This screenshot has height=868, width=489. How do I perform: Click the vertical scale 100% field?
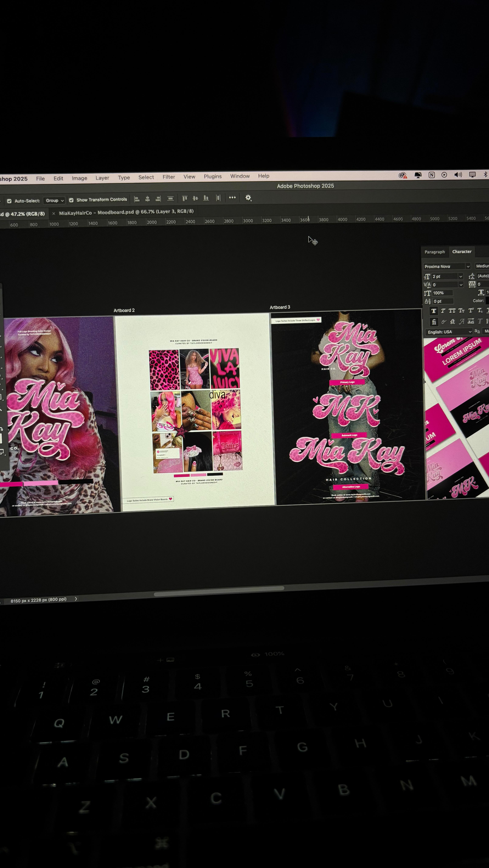pos(442,293)
